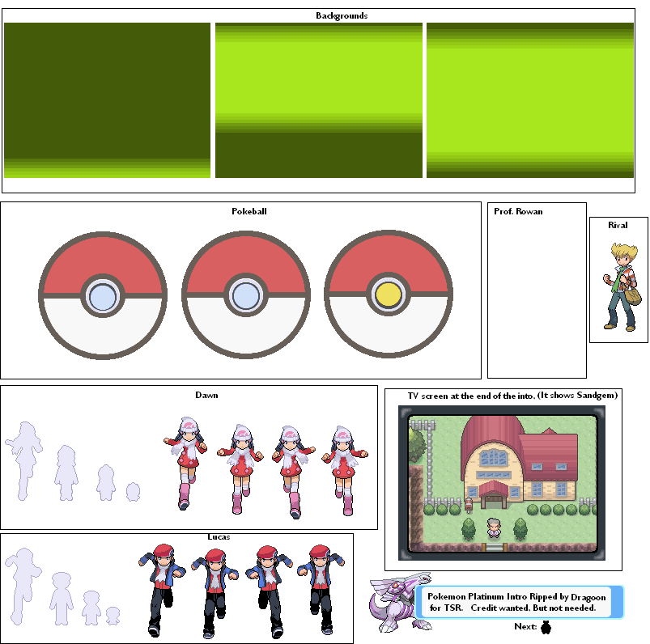Click the small black silhouette after "Next:"
650x644 pixels.
point(546,627)
